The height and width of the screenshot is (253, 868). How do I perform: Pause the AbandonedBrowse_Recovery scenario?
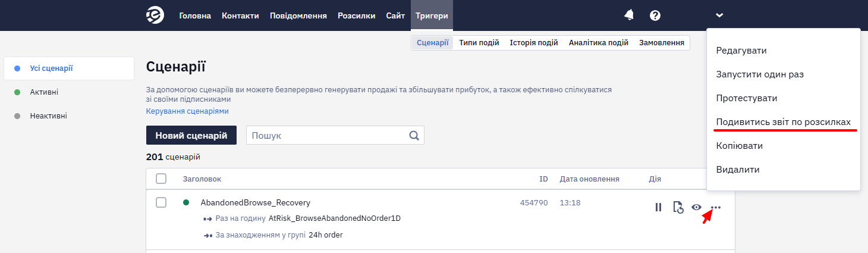click(658, 207)
